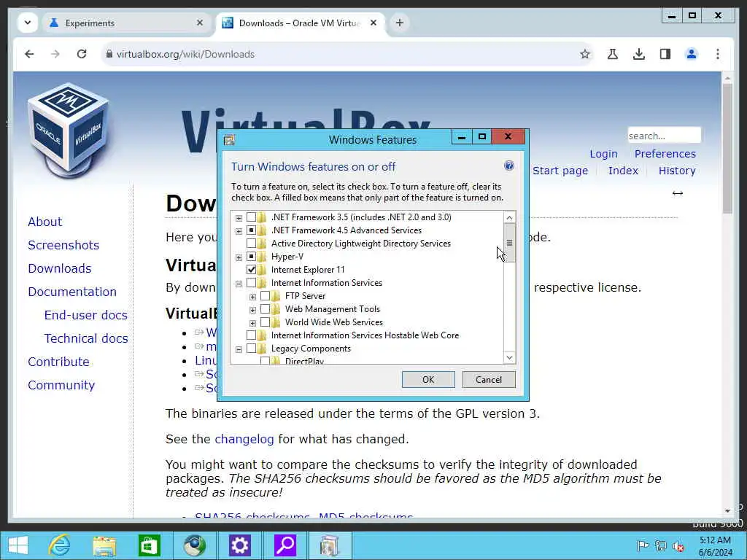Enable Active Directory Lightweight Directory Services
Viewport: 747px width, 560px height.
251,244
